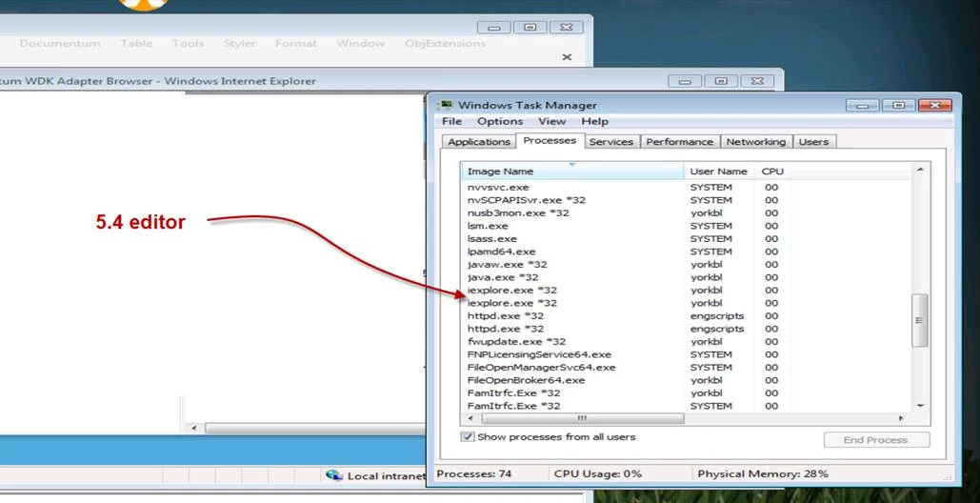Maximize the Windows Task Manager window

(899, 105)
